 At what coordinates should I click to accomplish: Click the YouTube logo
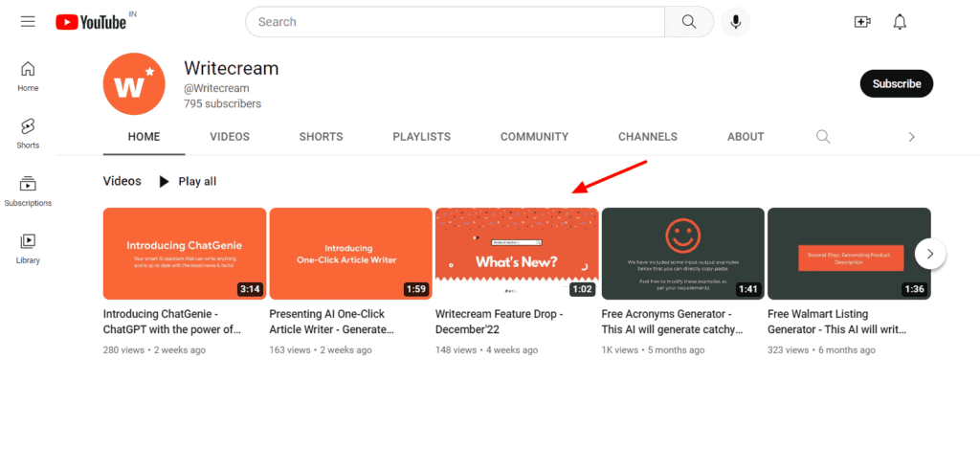coord(92,21)
